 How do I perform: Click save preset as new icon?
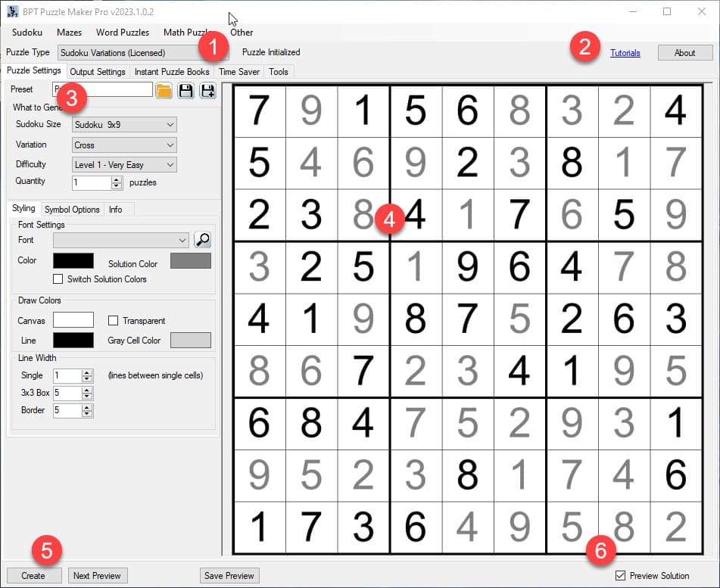point(207,90)
